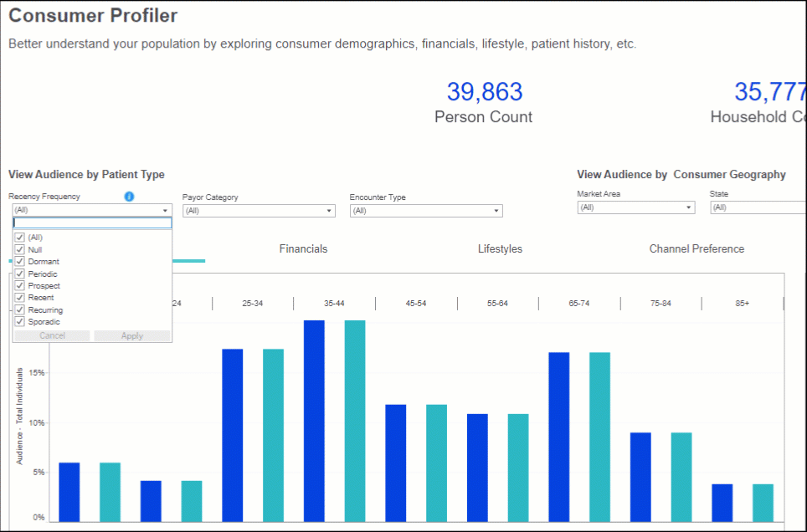This screenshot has width=807, height=532.
Task: Open the Market Area dropdown
Action: click(635, 207)
